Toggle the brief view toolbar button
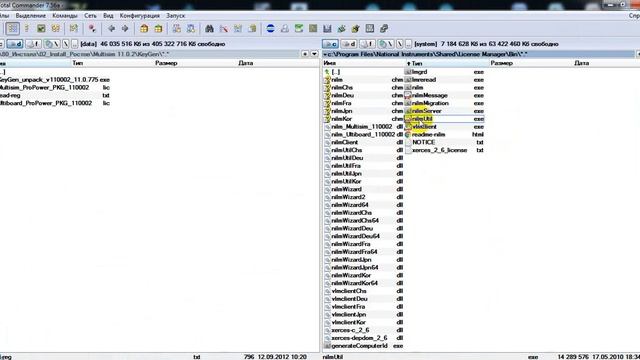 (13, 29)
